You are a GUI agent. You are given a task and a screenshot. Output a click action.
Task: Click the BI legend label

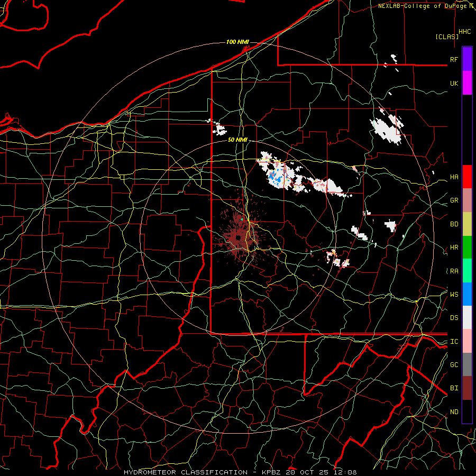click(454, 388)
